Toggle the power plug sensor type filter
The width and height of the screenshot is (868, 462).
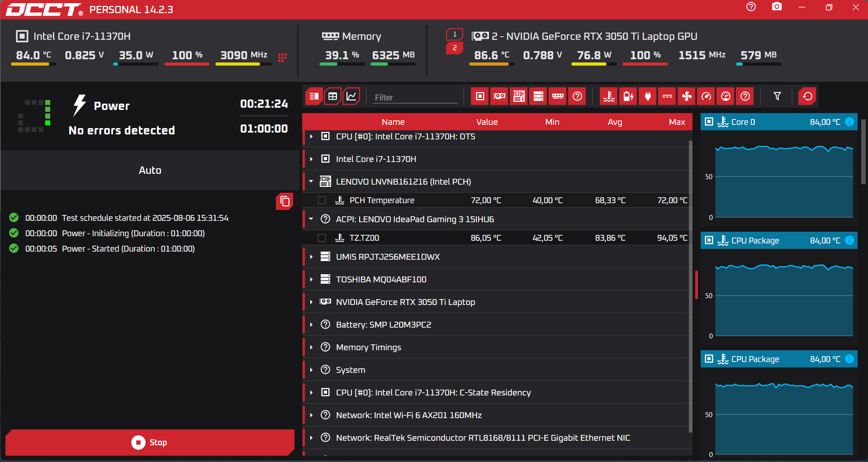[648, 96]
